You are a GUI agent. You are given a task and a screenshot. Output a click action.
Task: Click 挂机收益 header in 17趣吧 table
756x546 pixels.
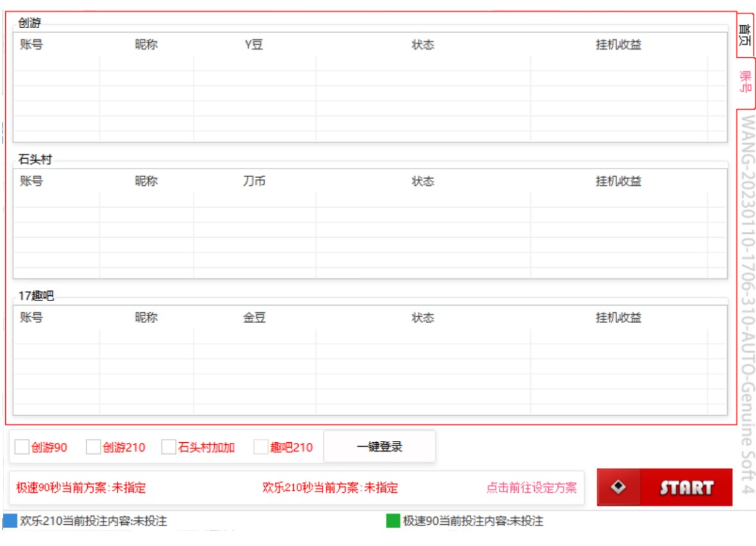[619, 318]
